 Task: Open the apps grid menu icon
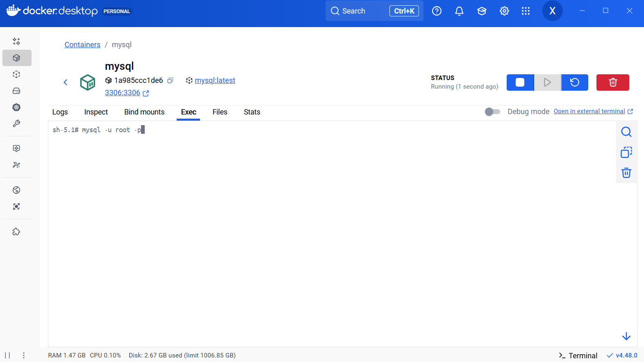(x=526, y=11)
